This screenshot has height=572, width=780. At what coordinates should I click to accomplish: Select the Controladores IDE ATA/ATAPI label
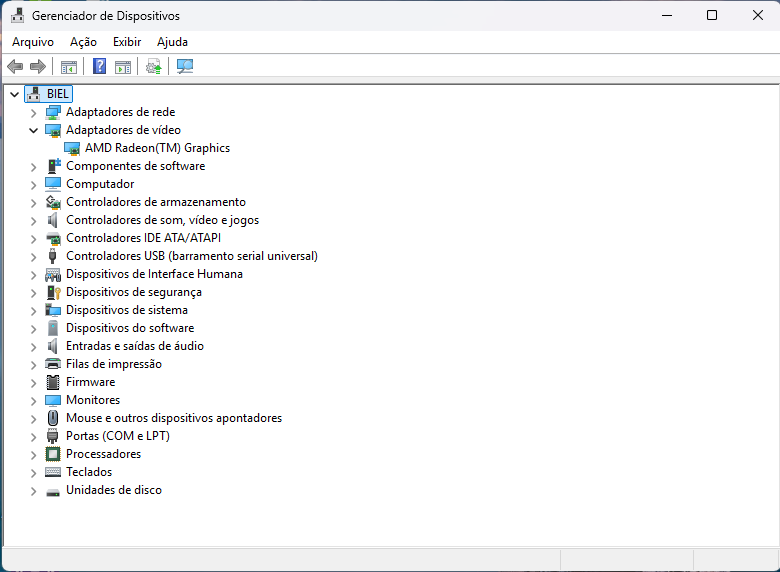[143, 238]
